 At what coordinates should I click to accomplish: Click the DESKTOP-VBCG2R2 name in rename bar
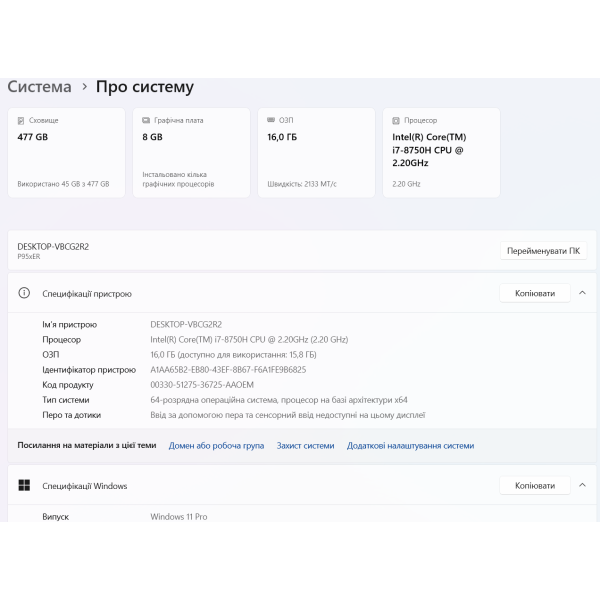pos(53,247)
